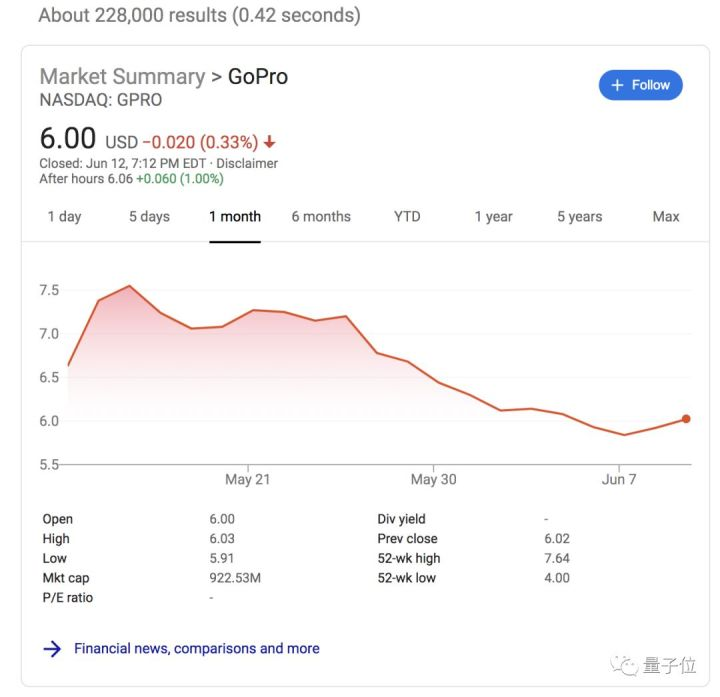Show the 5 years chart

pos(580,216)
